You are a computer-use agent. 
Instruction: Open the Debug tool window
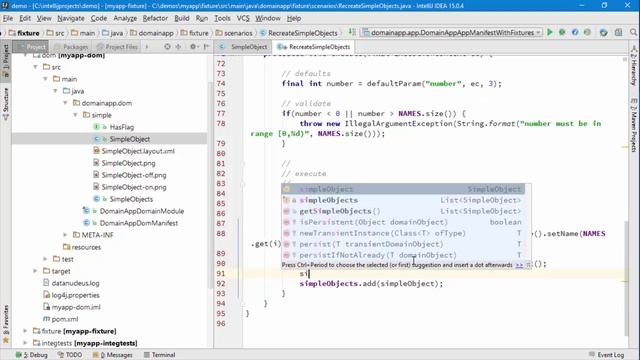tap(32, 355)
